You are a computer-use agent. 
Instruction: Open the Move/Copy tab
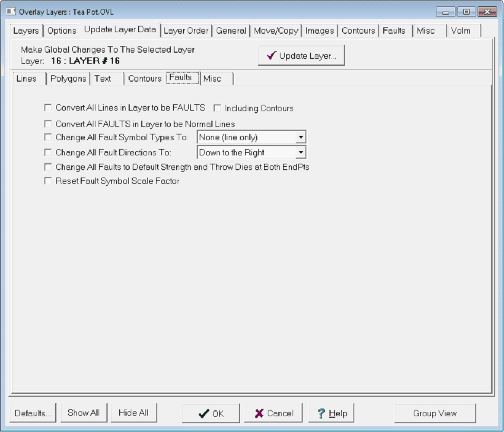click(276, 31)
